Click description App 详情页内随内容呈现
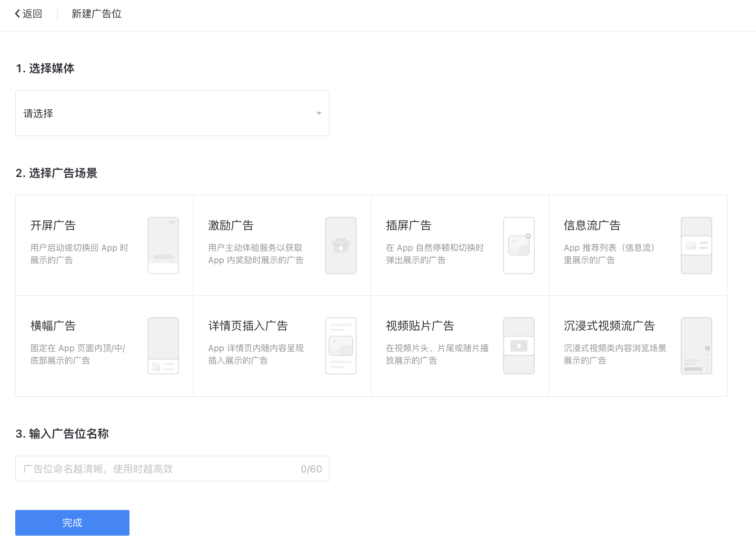 (256, 348)
